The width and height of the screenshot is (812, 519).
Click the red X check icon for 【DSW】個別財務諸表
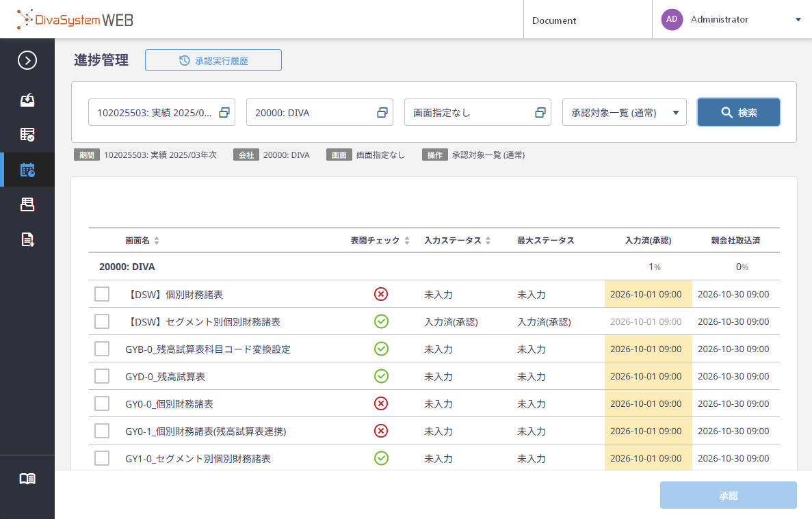pyautogui.click(x=381, y=295)
